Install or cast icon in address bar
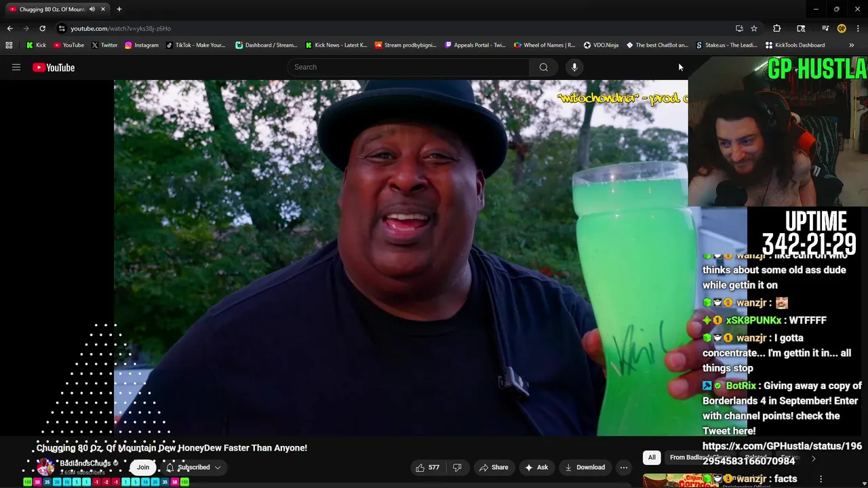The height and width of the screenshot is (488, 868). coord(739,28)
